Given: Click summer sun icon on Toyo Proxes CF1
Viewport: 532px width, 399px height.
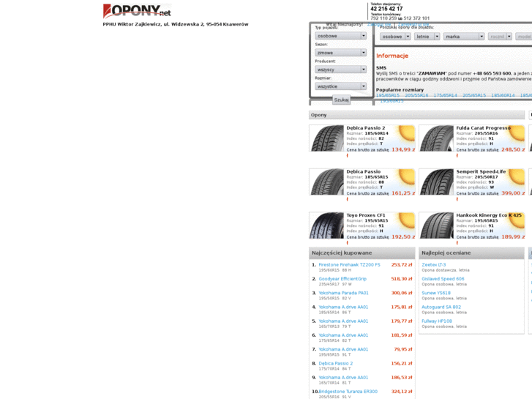Looking at the screenshot, I should (x=406, y=220).
